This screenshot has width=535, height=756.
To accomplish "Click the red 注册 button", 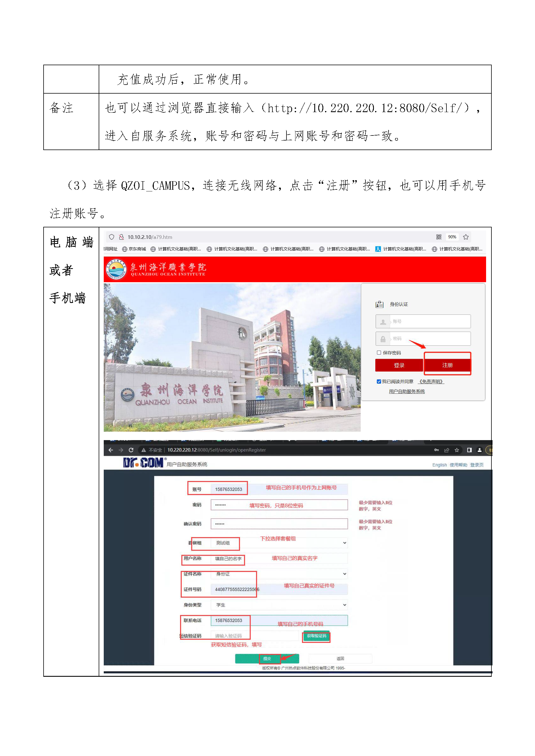I will pyautogui.click(x=447, y=365).
